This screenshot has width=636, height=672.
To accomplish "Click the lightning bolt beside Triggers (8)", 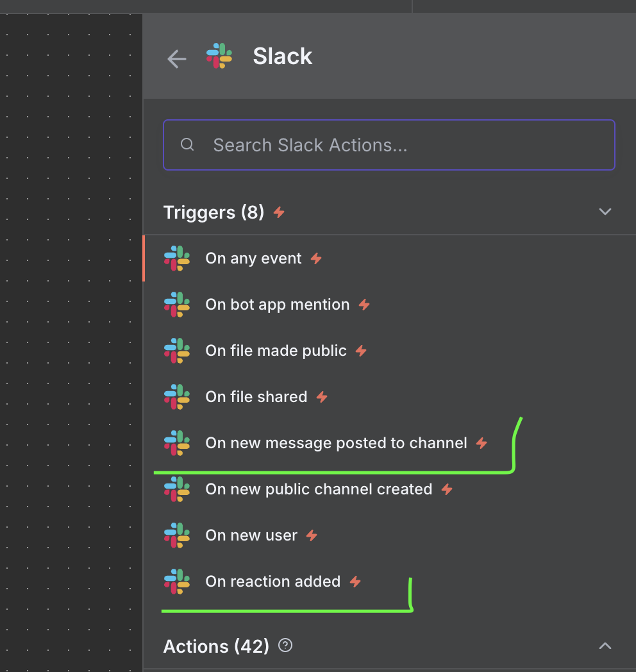I will pyautogui.click(x=279, y=212).
